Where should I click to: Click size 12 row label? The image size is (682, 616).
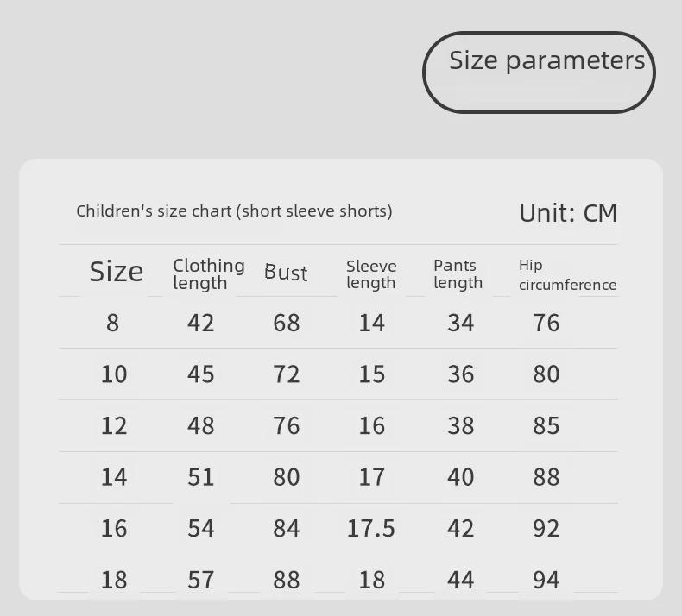(x=113, y=425)
